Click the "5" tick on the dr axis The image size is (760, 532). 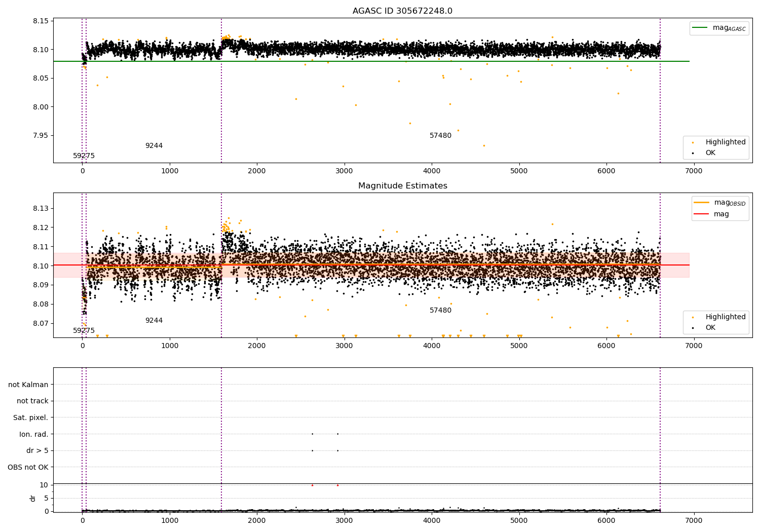pyautogui.click(x=46, y=499)
